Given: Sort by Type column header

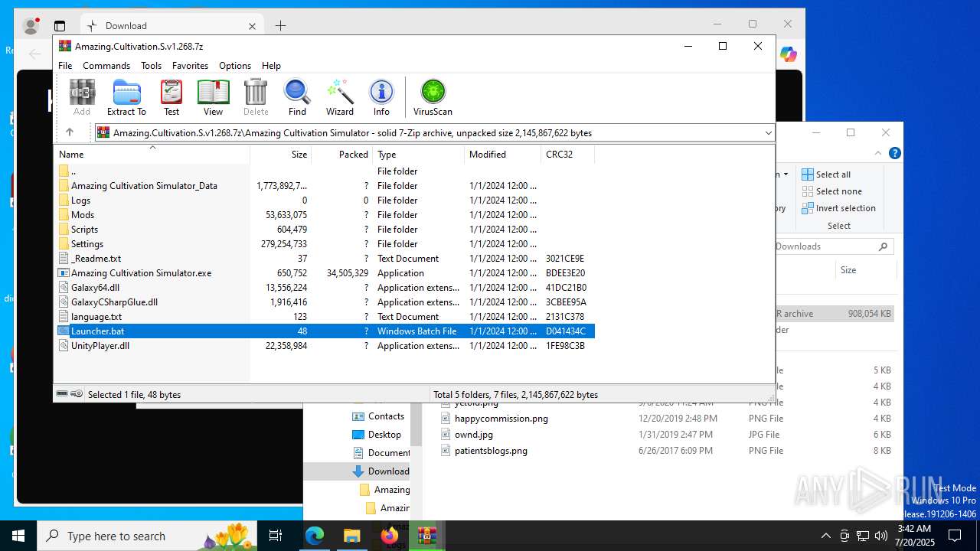Looking at the screenshot, I should pyautogui.click(x=418, y=155).
